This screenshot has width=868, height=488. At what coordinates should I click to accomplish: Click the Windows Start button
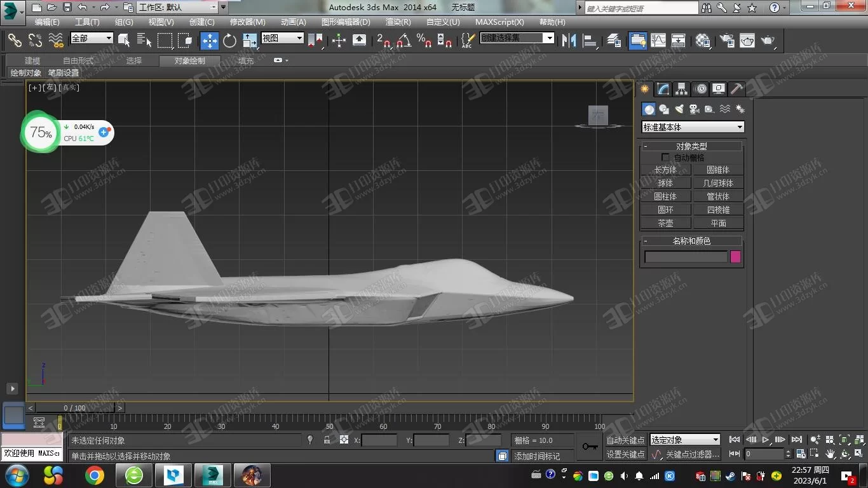click(16, 475)
